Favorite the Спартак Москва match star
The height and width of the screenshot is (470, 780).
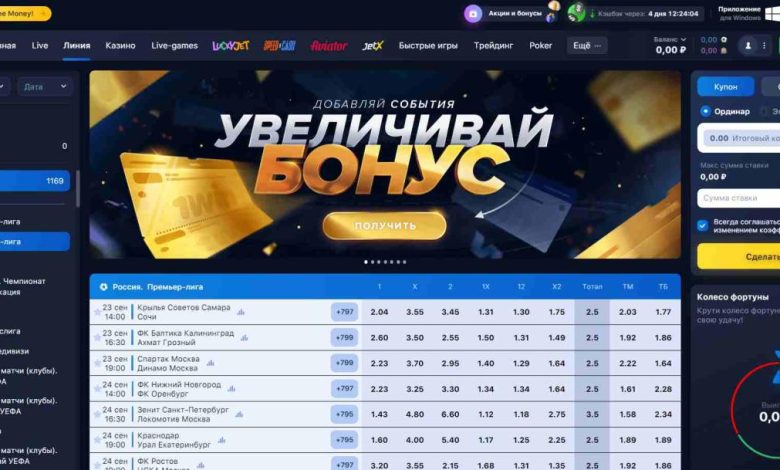98,363
